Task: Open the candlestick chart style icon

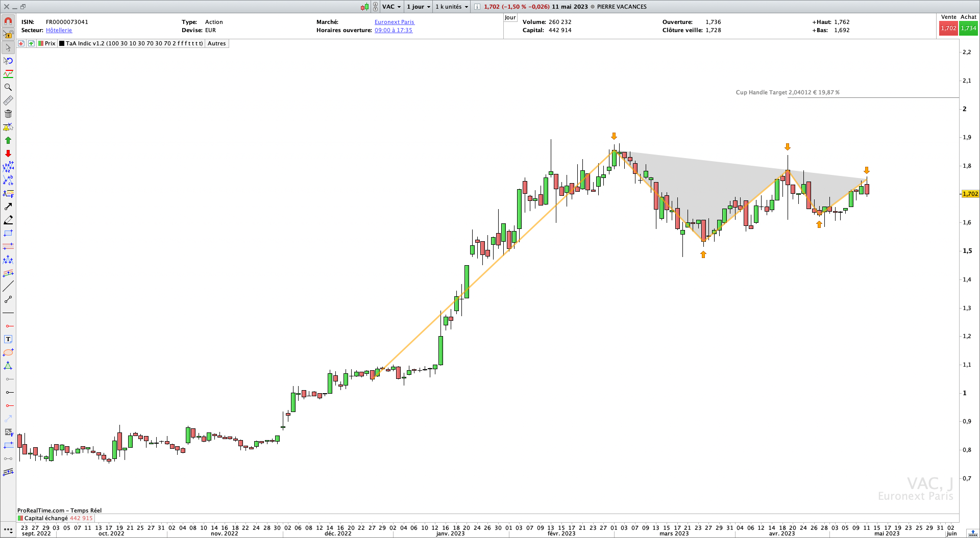Action: tap(364, 7)
